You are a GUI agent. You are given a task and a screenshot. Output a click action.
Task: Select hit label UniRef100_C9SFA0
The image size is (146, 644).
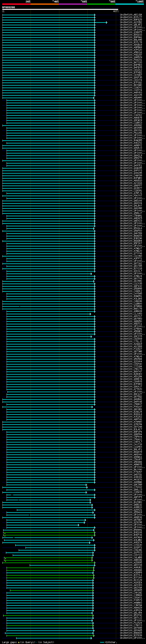[x=131, y=364]
